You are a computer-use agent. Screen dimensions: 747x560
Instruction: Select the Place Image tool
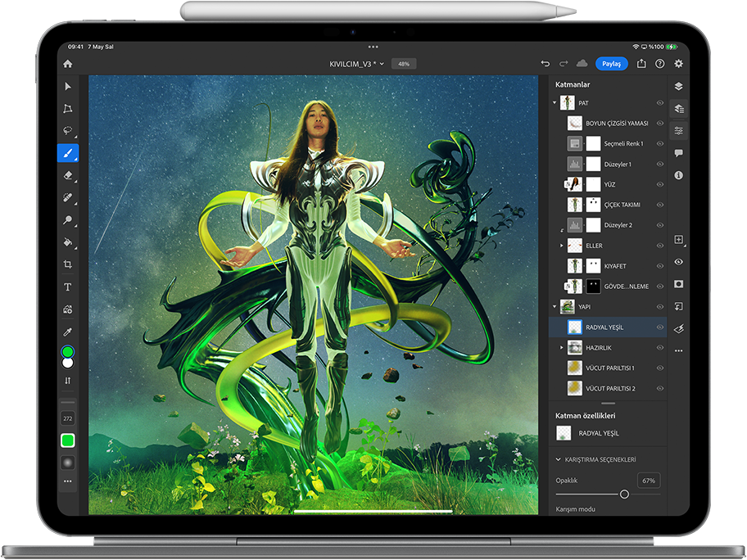point(68,309)
